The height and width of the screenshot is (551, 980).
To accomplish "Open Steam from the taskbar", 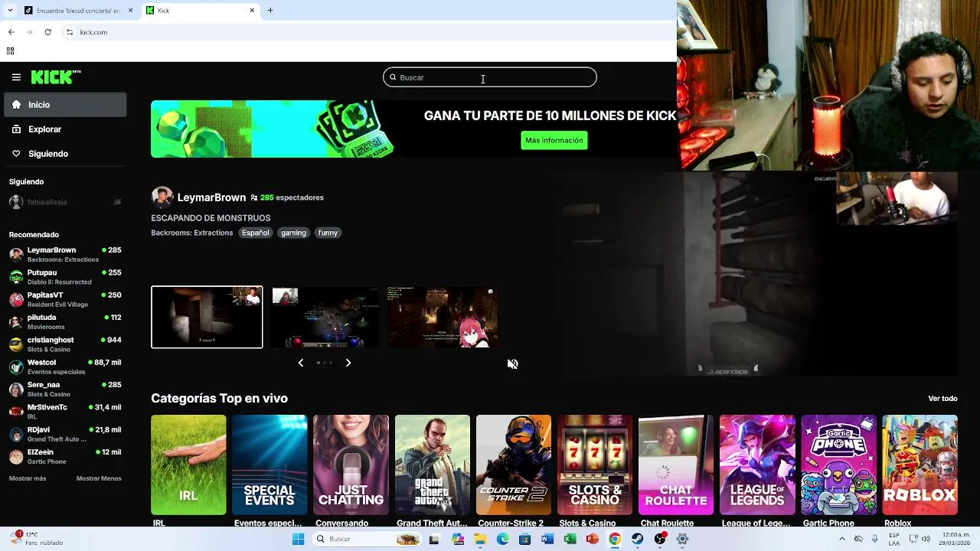I will coord(637,539).
